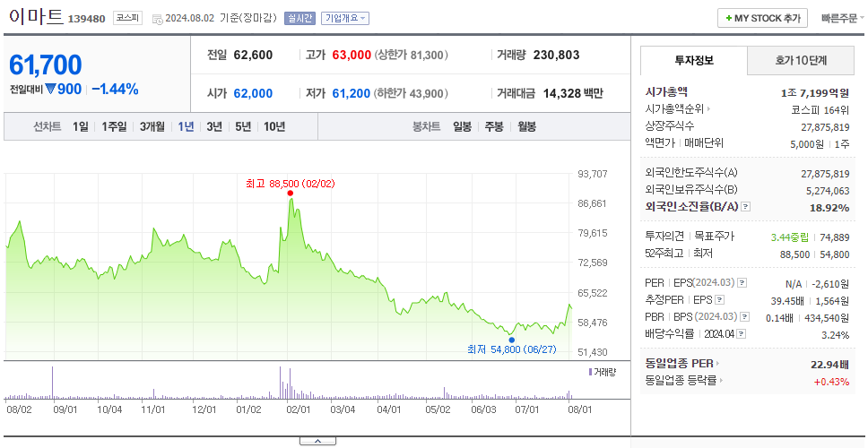Viewport: 868px width, 448px height.
Task: Select the 3년 line chart period
Action: coord(214,126)
